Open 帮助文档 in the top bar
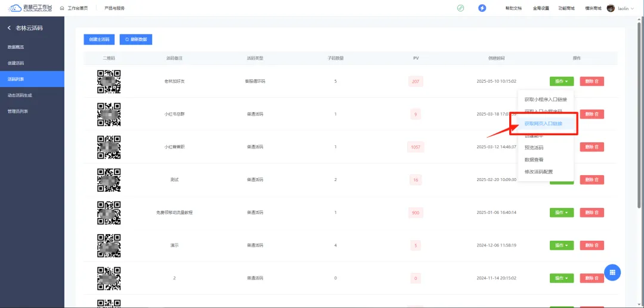 513,8
